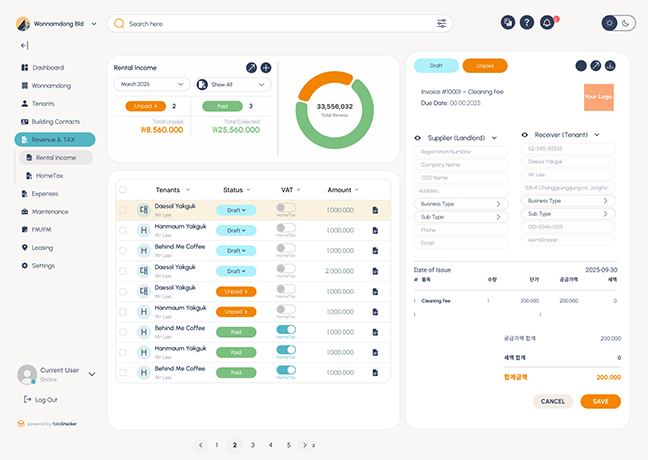The height and width of the screenshot is (460, 648).
Task: Open the March 2025 month dropdown
Action: 151,84
